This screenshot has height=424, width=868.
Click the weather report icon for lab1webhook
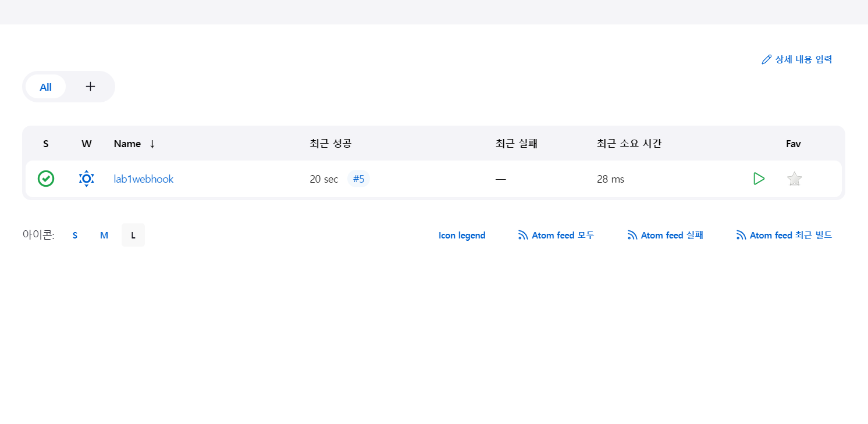(x=86, y=179)
